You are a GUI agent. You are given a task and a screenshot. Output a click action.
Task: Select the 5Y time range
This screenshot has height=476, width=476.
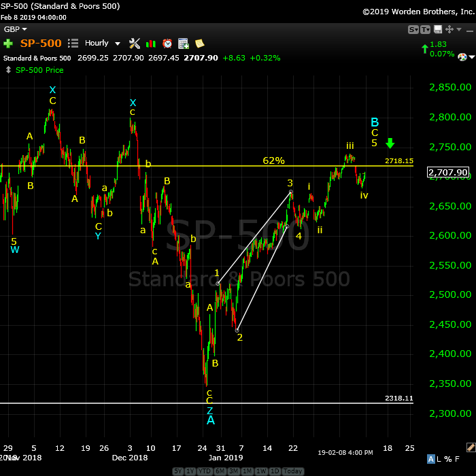pyautogui.click(x=178, y=471)
